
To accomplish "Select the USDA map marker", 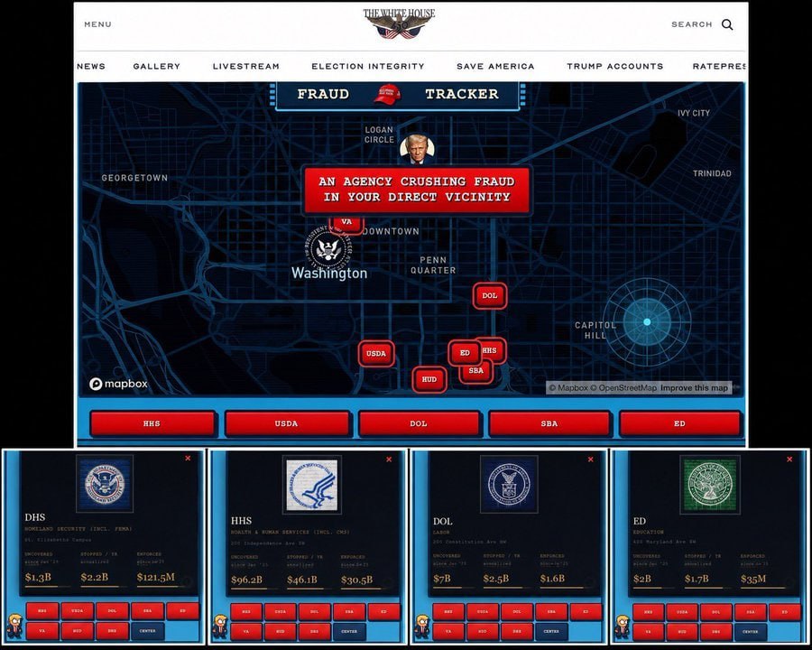I will pyautogui.click(x=376, y=354).
